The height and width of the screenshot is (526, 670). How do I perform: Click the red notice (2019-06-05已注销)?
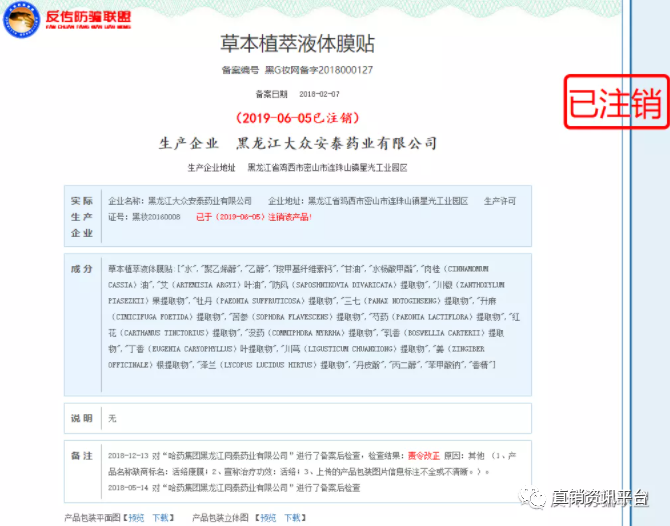[297, 118]
